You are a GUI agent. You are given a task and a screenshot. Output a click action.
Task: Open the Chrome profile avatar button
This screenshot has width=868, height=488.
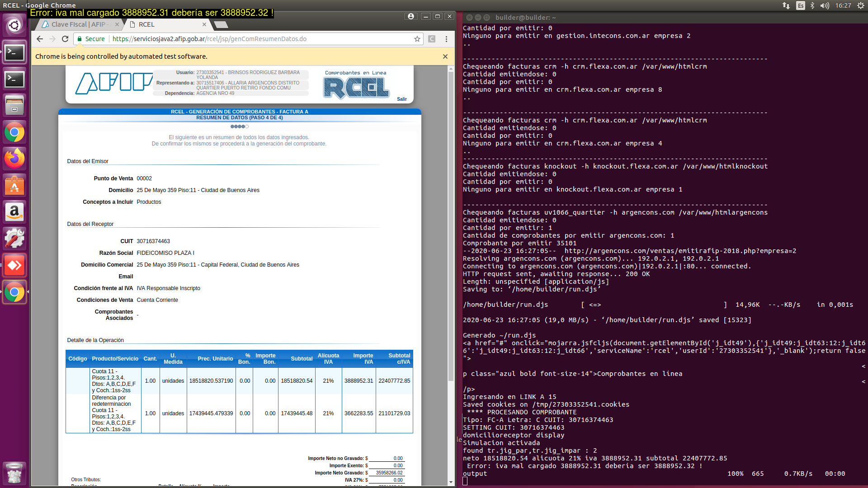410,16
